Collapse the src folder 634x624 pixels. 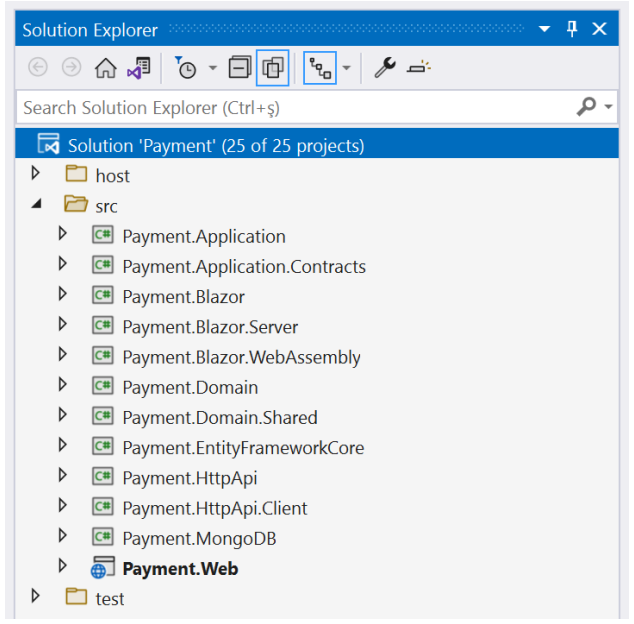[x=36, y=204]
